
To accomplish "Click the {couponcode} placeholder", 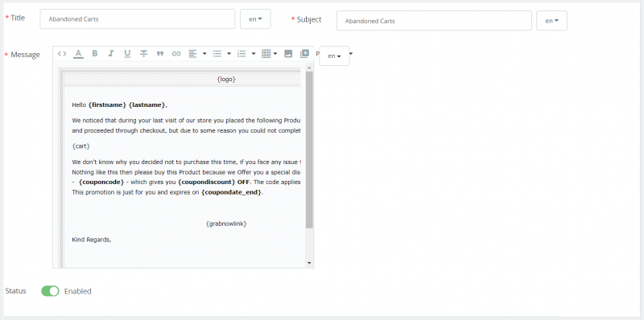I will 101,182.
